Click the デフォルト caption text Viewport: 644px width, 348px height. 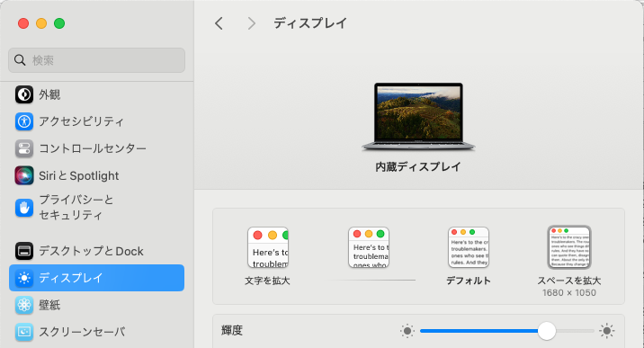pyautogui.click(x=469, y=281)
